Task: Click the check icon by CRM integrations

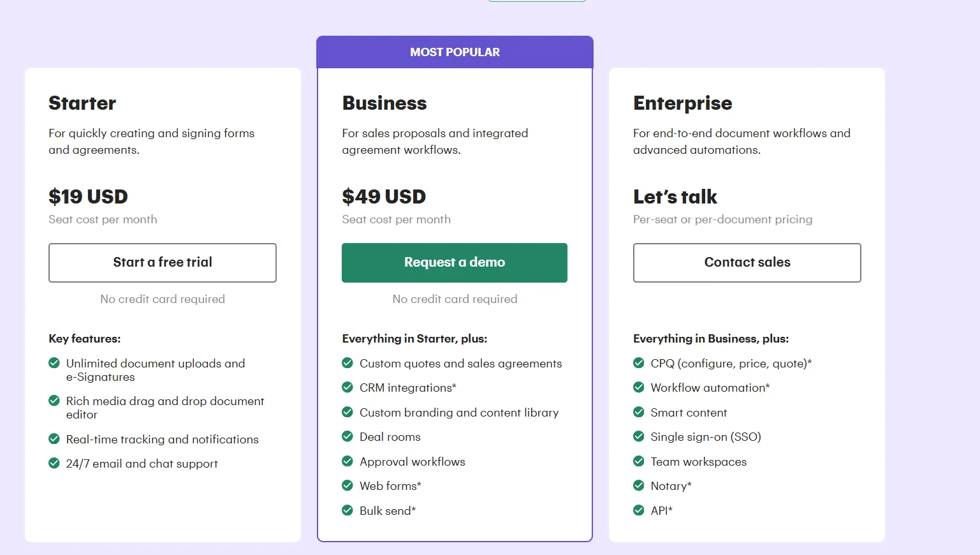Action: [347, 387]
